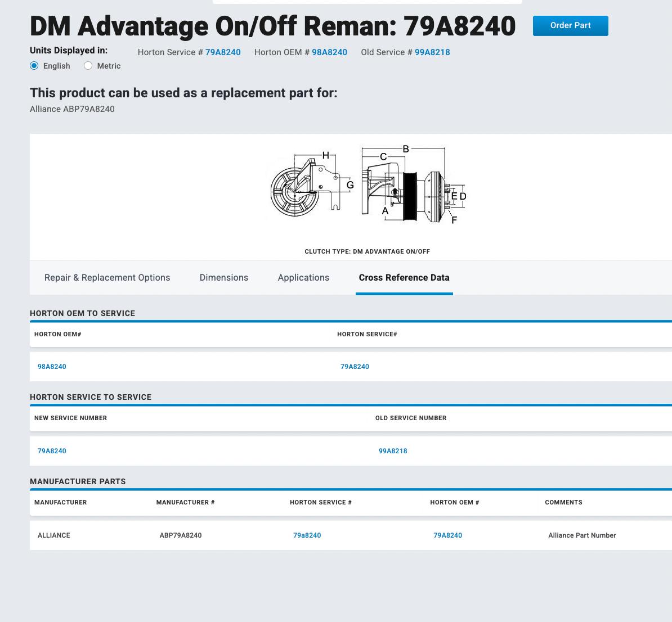The width and height of the screenshot is (672, 622).
Task: Open 79A8240 Horton OEM link in Alliance row
Action: 448,535
